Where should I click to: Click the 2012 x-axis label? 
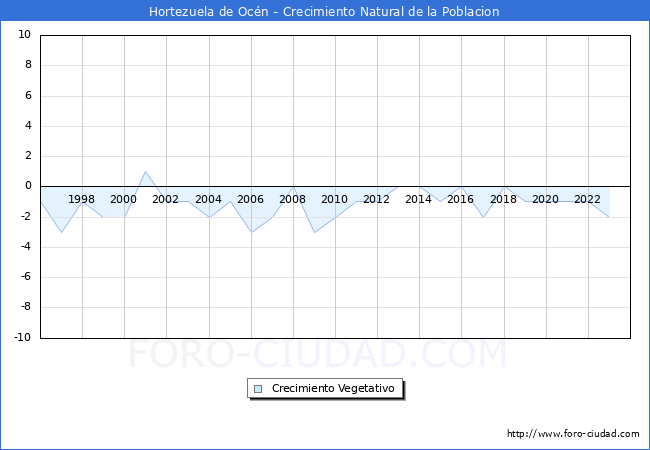coord(377,199)
